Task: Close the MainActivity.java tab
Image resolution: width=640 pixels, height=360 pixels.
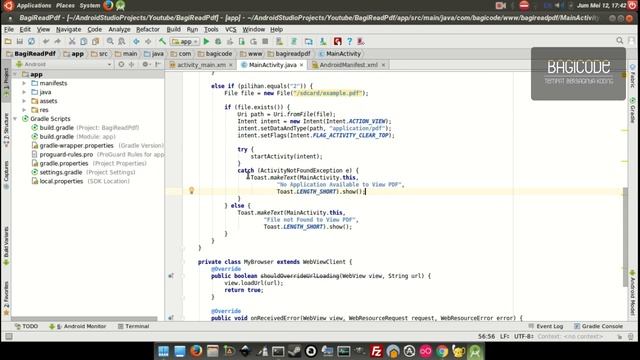Action: pyautogui.click(x=302, y=65)
